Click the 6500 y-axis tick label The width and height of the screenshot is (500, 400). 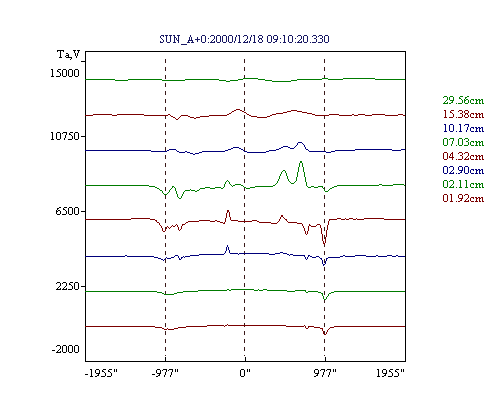click(x=68, y=211)
